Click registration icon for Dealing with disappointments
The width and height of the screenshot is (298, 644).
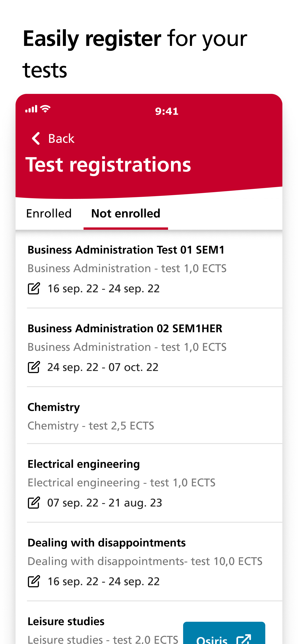(x=34, y=581)
